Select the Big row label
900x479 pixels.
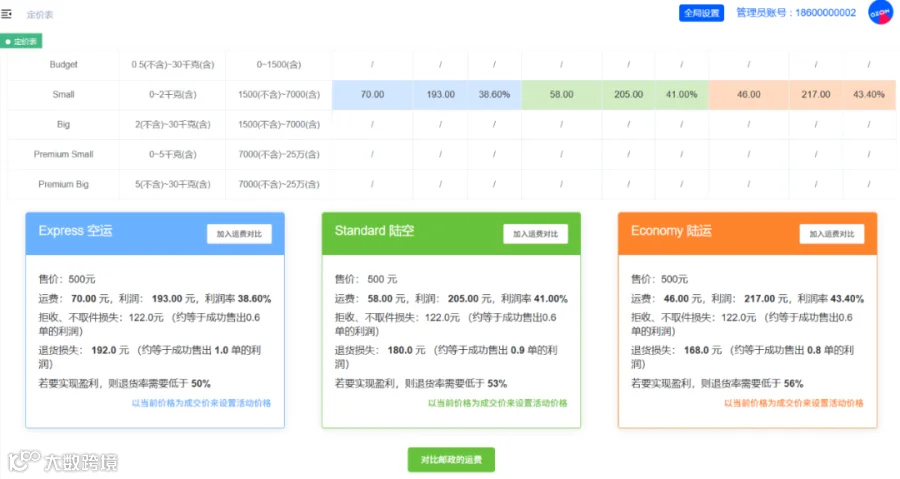tap(64, 124)
